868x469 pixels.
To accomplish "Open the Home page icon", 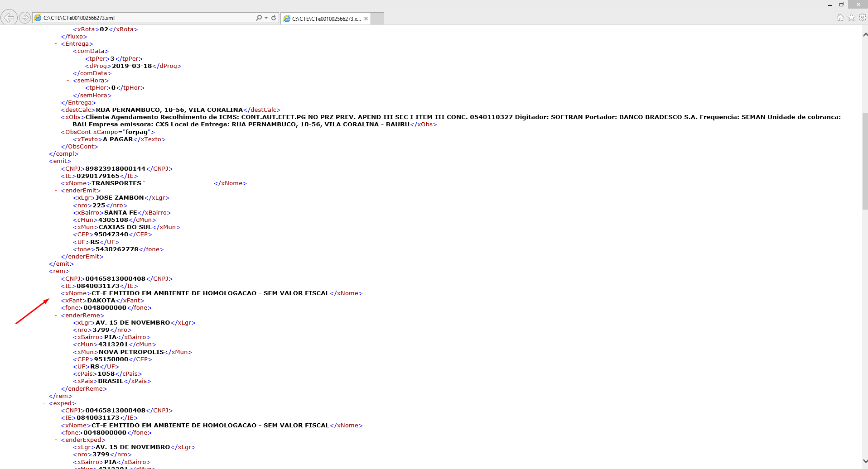I will pos(840,18).
